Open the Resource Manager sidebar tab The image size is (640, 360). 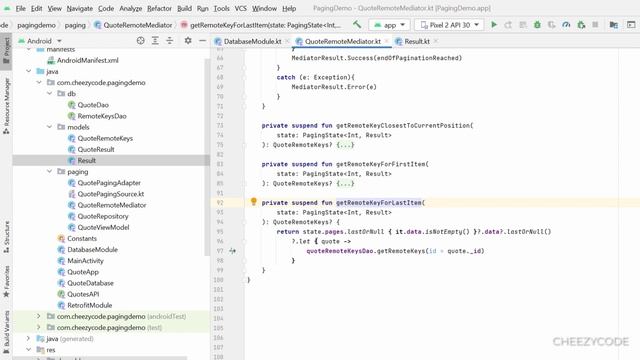coord(6,106)
